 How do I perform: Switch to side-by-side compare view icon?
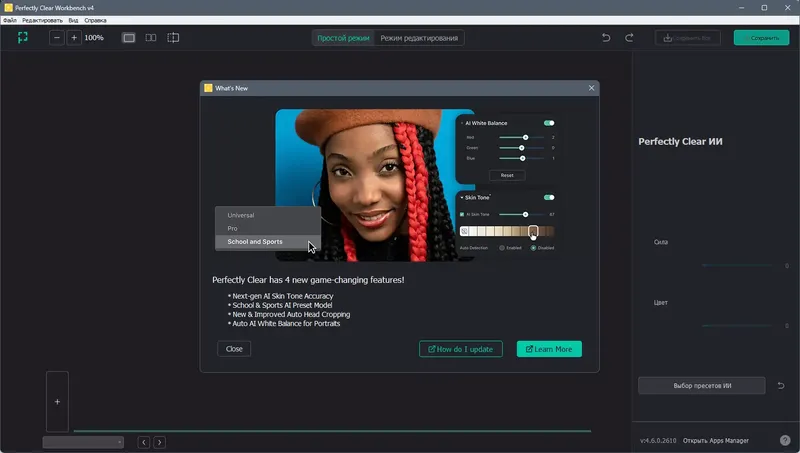pos(151,38)
